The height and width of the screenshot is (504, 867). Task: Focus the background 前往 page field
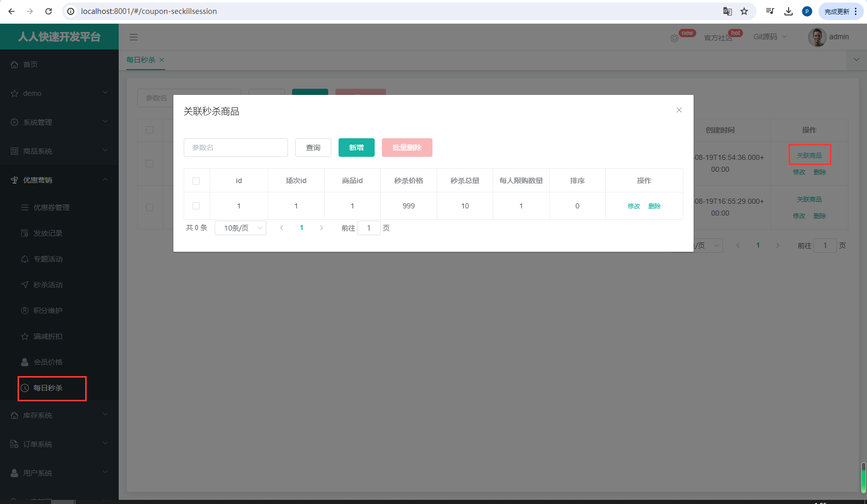coord(825,246)
